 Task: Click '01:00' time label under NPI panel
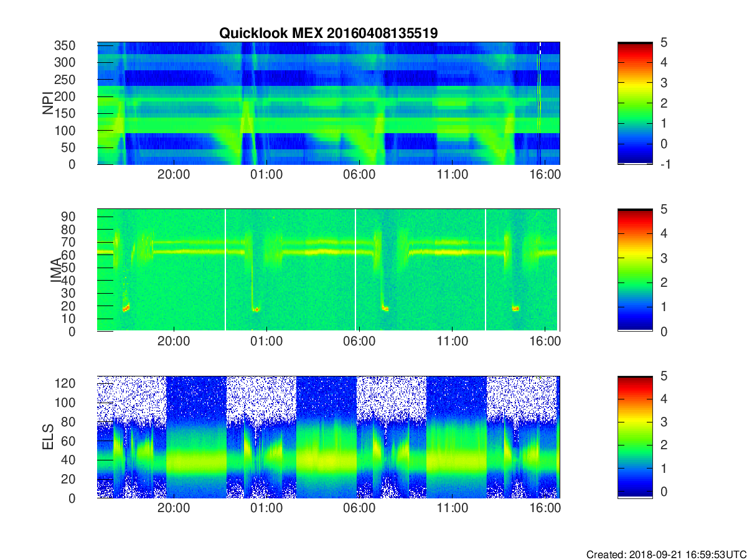tap(266, 175)
